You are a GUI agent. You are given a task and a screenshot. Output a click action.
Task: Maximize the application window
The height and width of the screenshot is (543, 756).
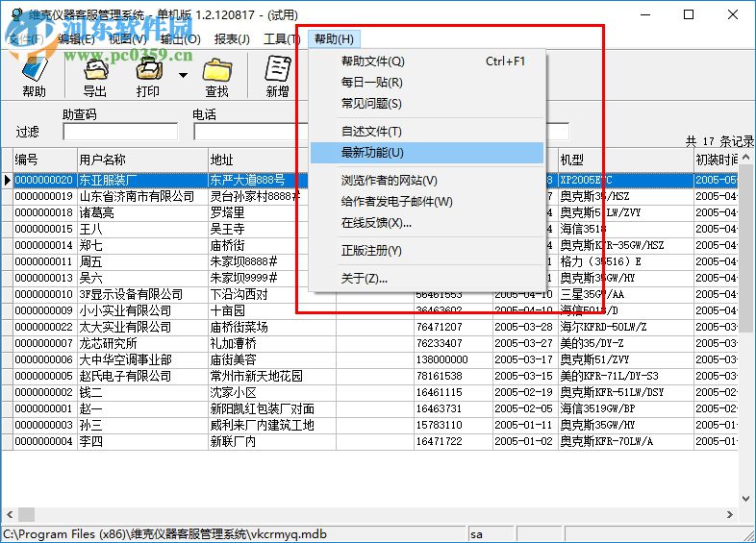coord(689,15)
